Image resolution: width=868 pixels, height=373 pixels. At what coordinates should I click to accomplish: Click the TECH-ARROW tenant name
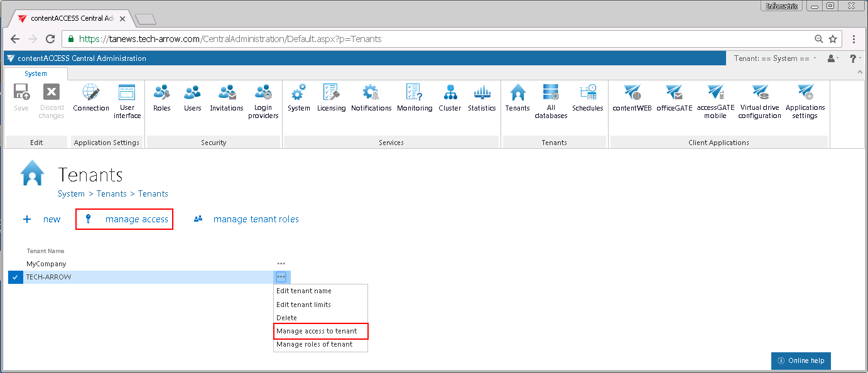[48, 277]
